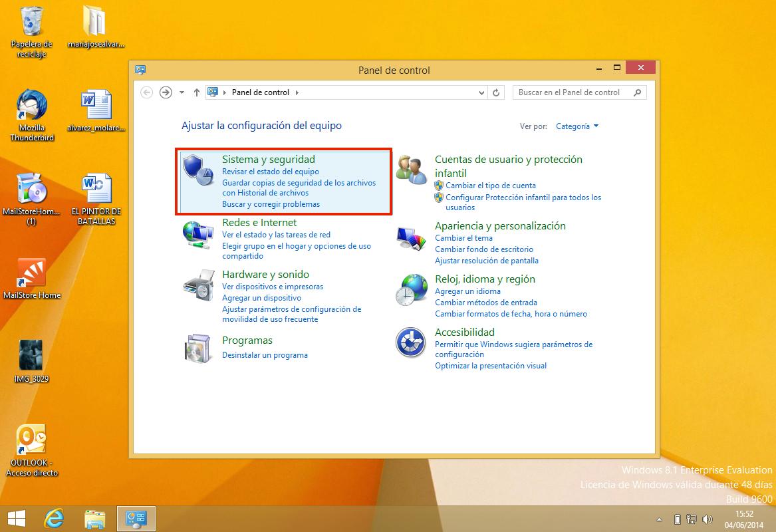Screen dimensions: 776x532
Task: Open the address bar history dropdown arrow
Action: click(x=481, y=92)
